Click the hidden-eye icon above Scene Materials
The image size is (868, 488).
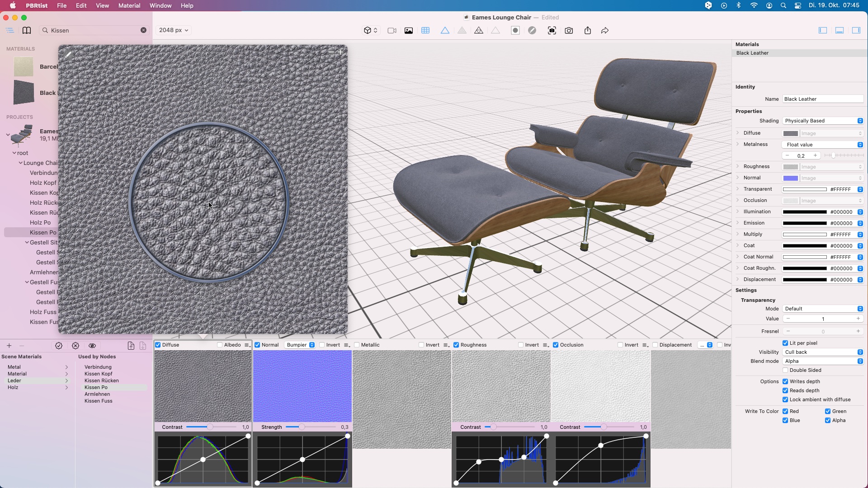pyautogui.click(x=93, y=345)
